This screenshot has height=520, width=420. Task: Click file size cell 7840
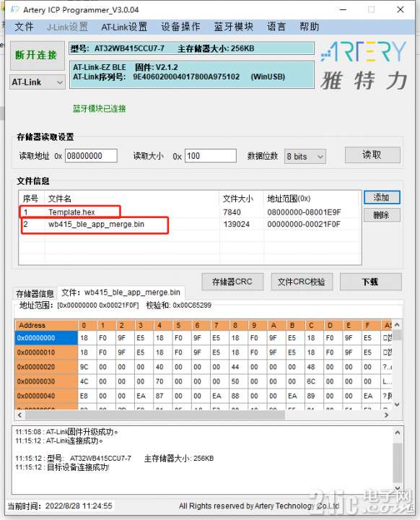coord(232,212)
